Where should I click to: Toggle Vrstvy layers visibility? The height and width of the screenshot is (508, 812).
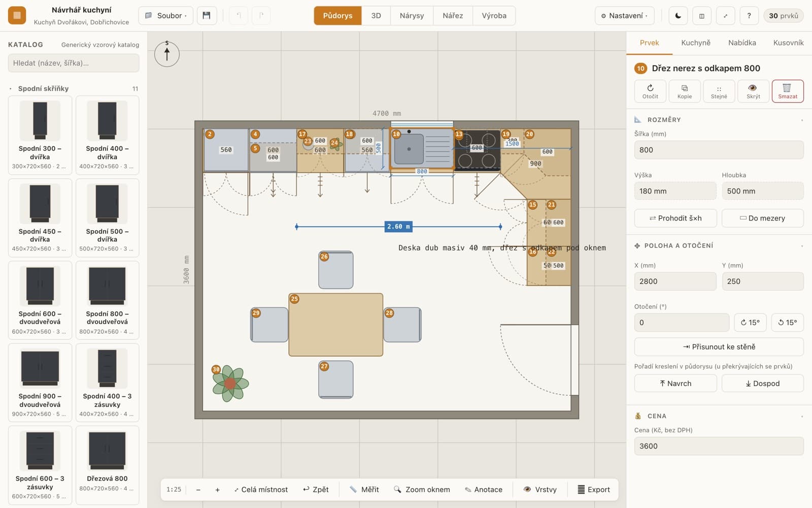click(x=540, y=490)
